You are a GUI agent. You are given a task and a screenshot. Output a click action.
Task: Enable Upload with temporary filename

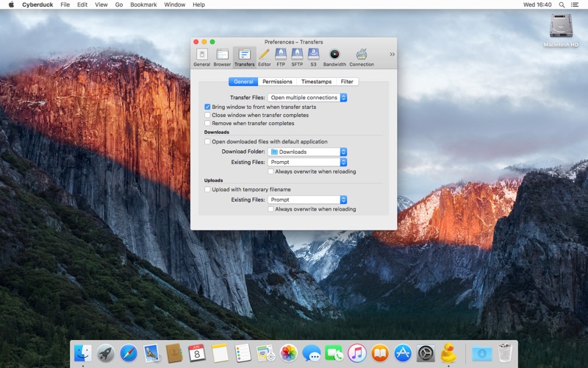(207, 189)
